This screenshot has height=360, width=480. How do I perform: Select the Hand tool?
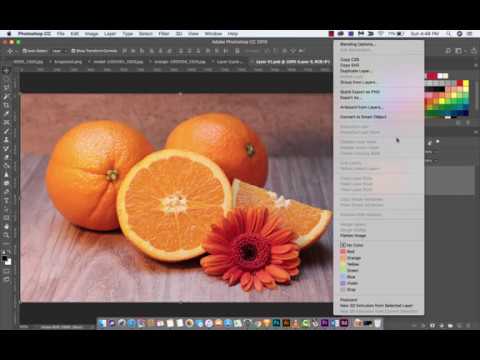6,227
